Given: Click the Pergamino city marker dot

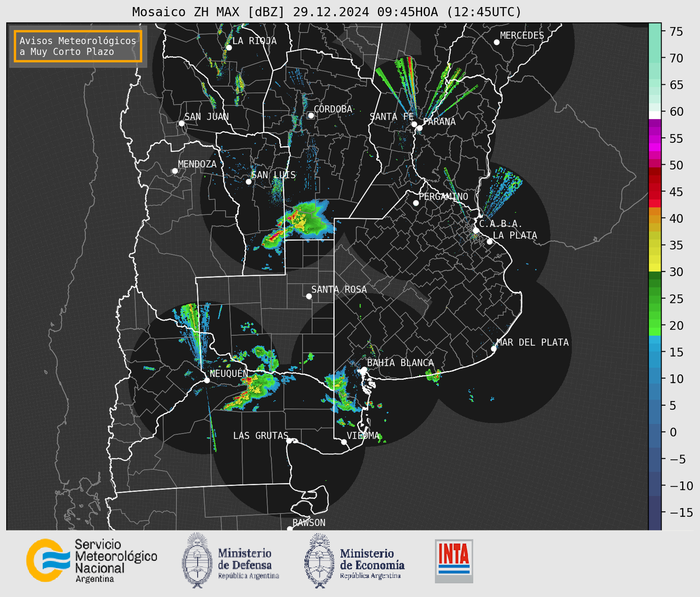Looking at the screenshot, I should tap(416, 203).
